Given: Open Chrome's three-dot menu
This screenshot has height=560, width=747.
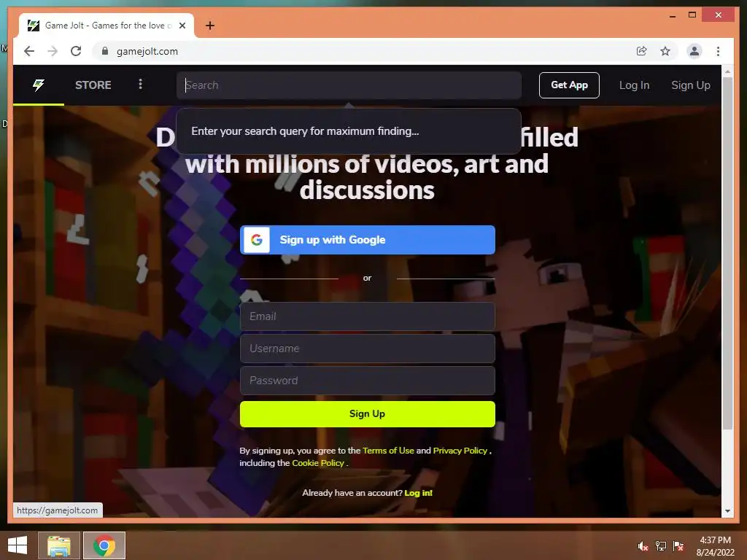Looking at the screenshot, I should 718,51.
